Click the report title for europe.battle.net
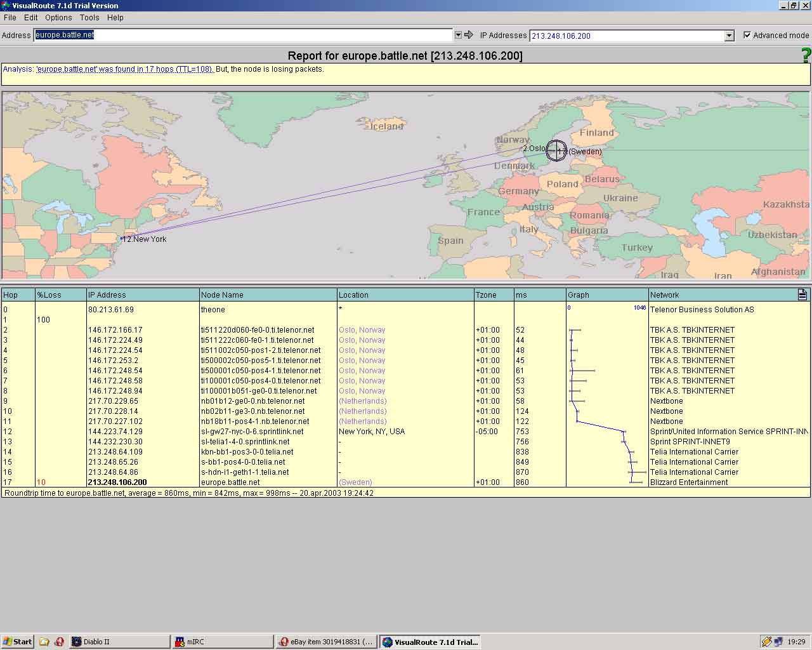The width and height of the screenshot is (812, 650). 405,56
